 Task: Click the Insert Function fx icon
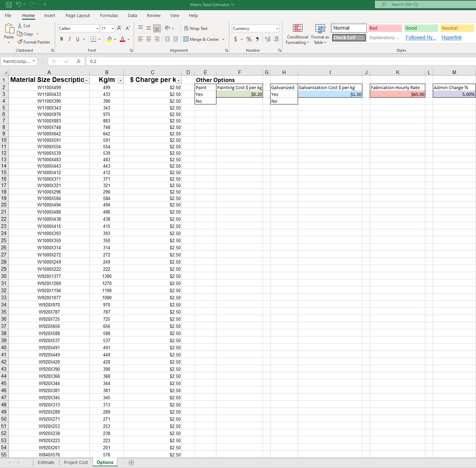pyautogui.click(x=79, y=61)
